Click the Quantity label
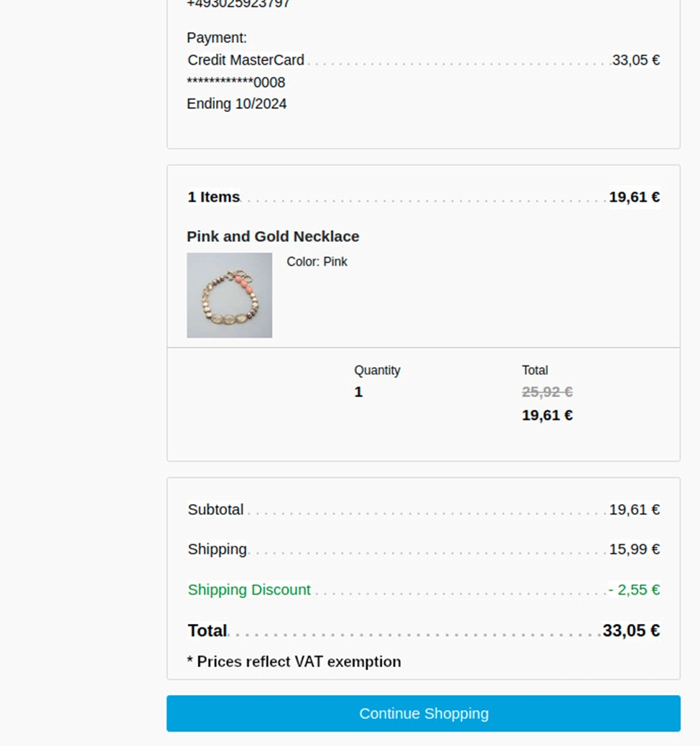 [377, 370]
